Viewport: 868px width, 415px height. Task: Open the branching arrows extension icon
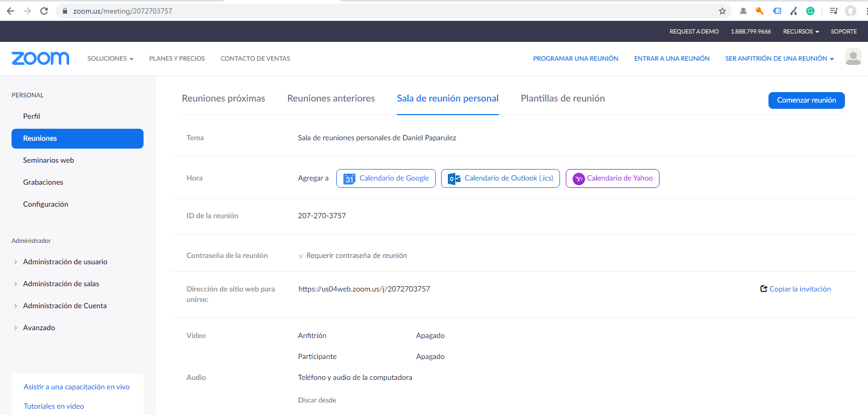[x=794, y=11]
